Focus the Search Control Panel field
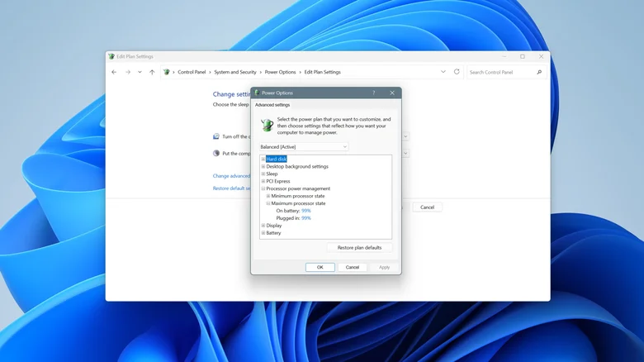This screenshot has height=362, width=644. point(506,72)
